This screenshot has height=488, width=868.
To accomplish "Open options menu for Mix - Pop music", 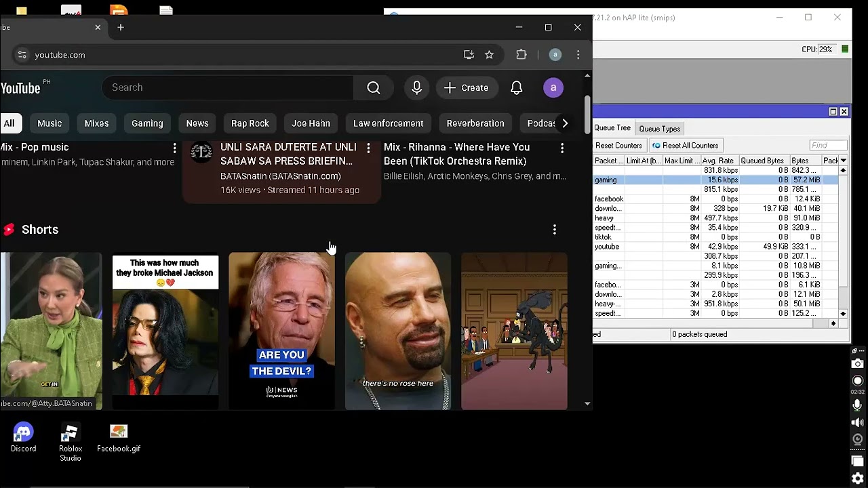I will click(x=174, y=148).
